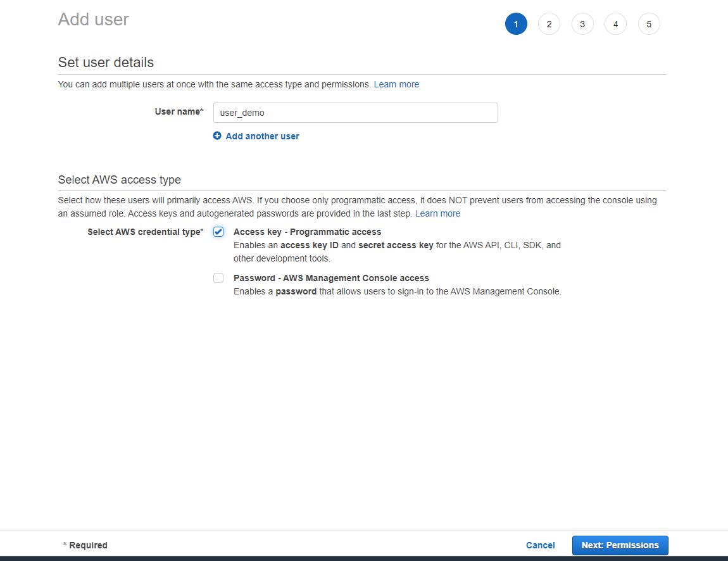Image resolution: width=728 pixels, height=561 pixels.
Task: Enable Password - AWS Management Console access
Action: click(218, 278)
